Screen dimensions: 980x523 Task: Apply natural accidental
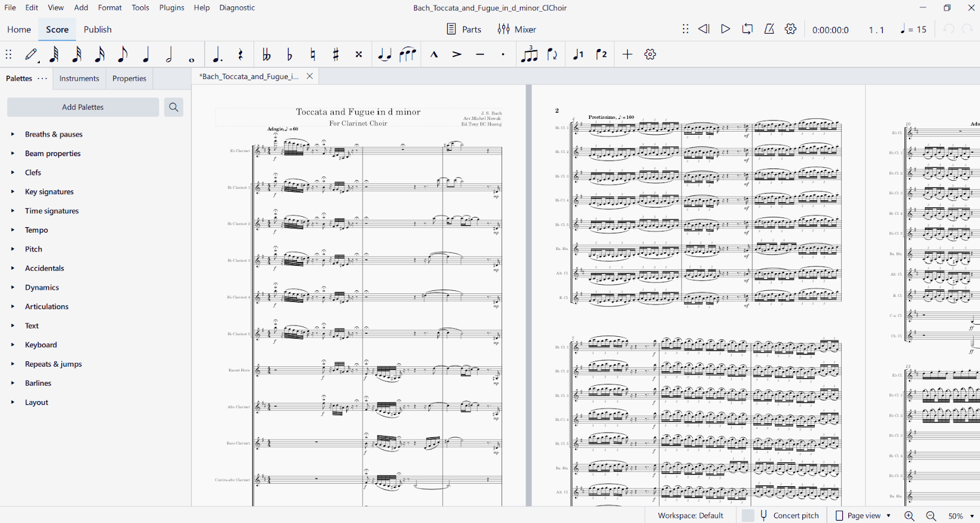tap(312, 55)
